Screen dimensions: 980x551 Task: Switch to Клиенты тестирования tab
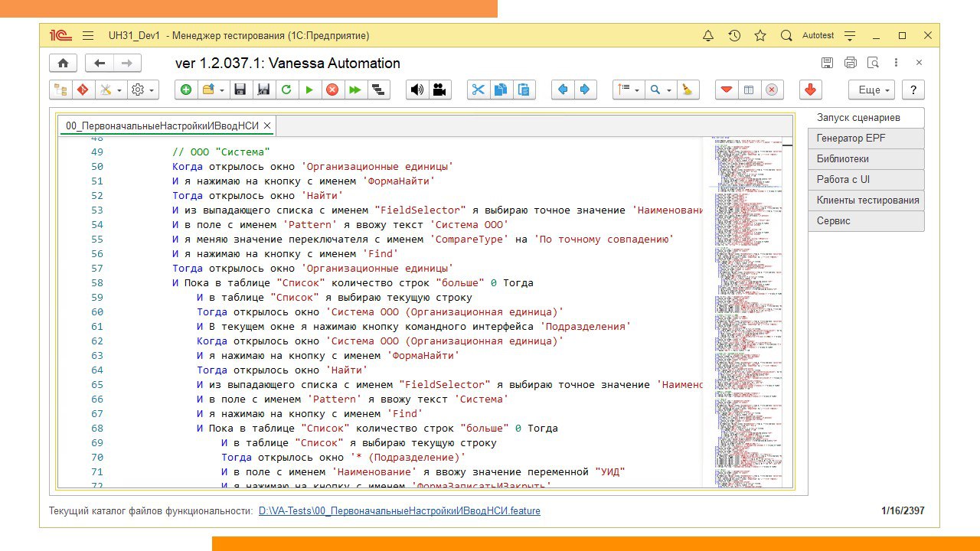tap(866, 201)
